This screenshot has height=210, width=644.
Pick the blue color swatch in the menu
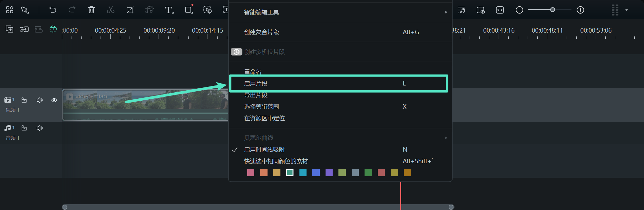point(316,173)
